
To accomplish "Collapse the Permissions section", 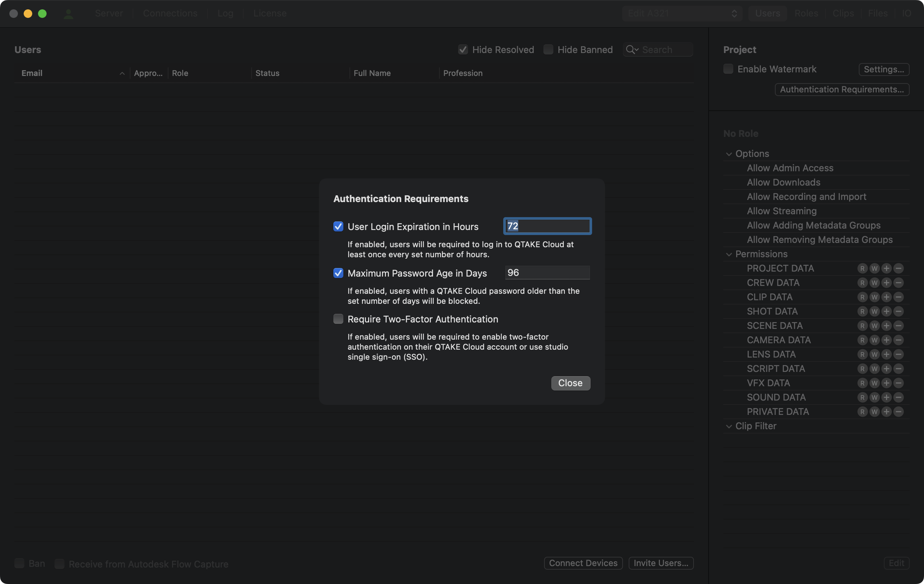I will tap(729, 255).
